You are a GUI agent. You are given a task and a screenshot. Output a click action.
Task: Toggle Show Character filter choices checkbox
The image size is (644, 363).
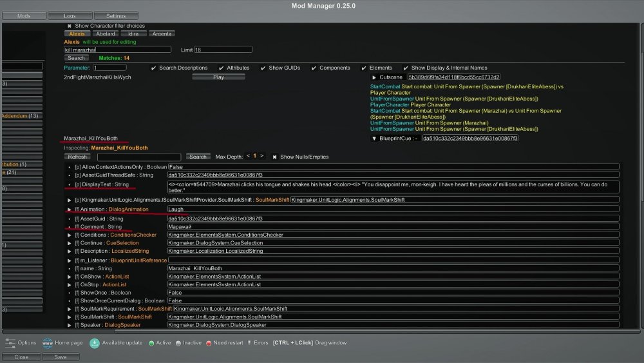(70, 26)
